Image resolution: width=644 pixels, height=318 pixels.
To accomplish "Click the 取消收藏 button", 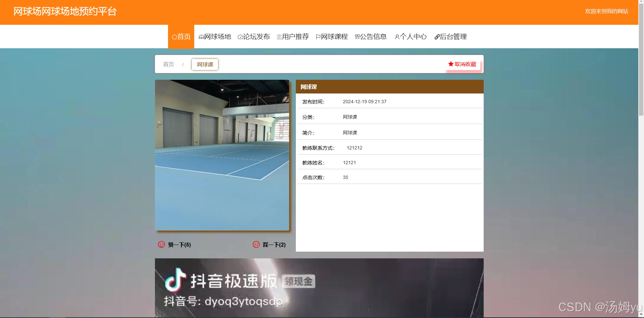I will [x=463, y=64].
